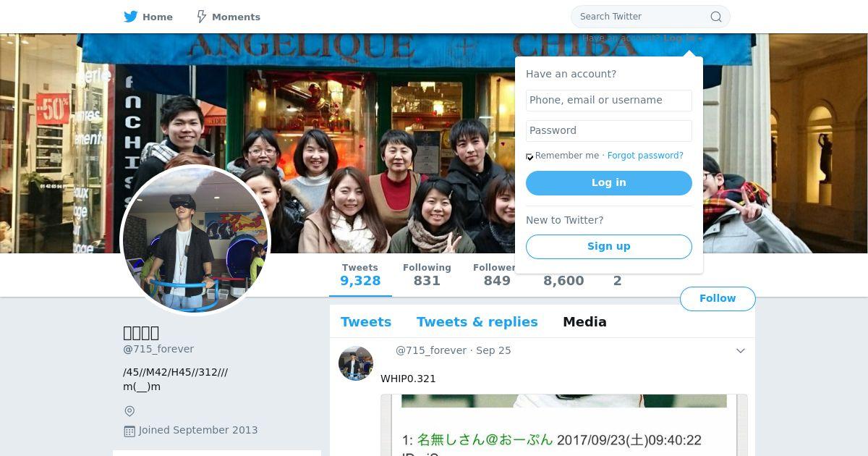
Task: Open the tweet options chevron
Action: click(741, 350)
